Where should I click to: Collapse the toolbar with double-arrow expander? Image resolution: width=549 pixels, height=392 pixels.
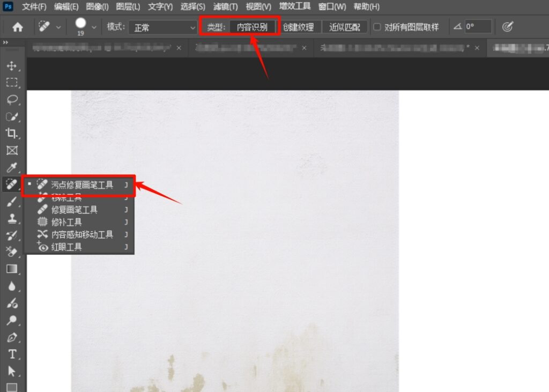tap(6, 43)
